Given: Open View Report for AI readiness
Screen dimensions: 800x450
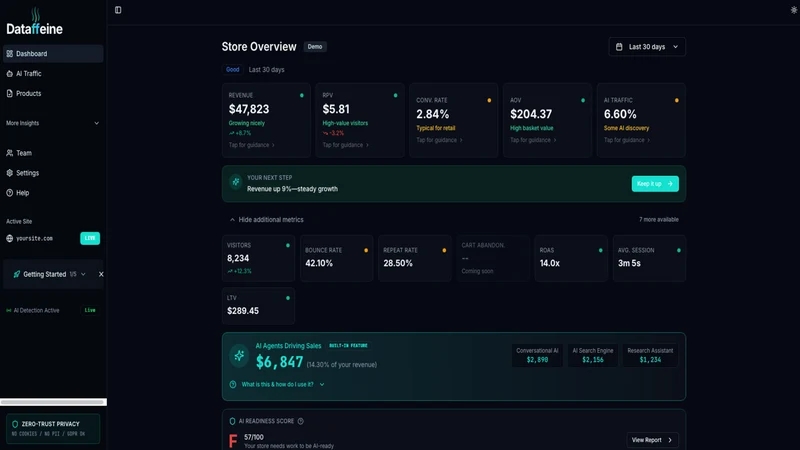Looking at the screenshot, I should [653, 440].
